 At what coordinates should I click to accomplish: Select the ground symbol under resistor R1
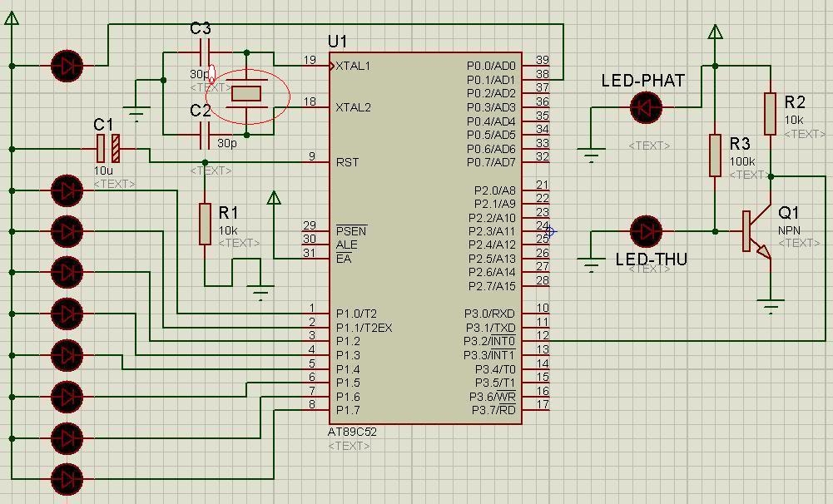click(260, 293)
